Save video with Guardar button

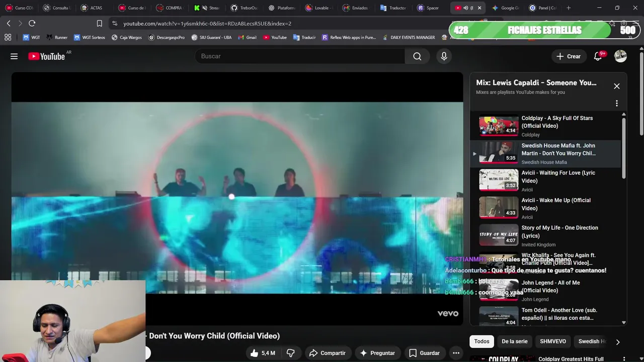(x=425, y=353)
